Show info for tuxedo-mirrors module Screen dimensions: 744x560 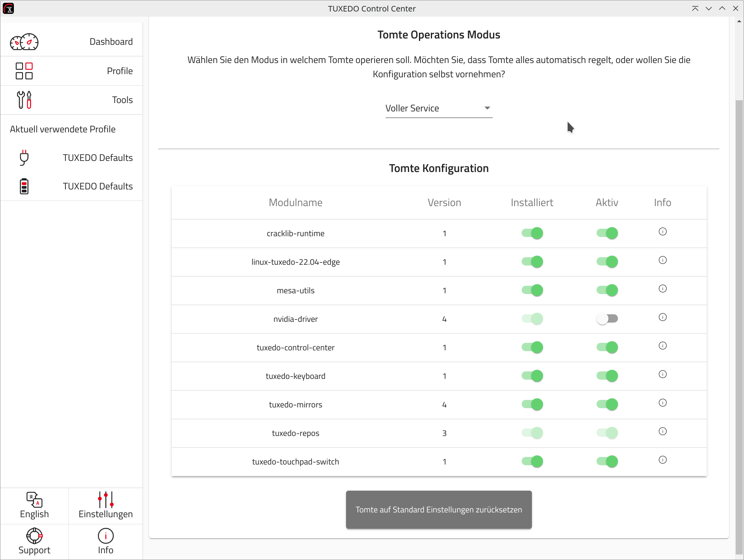coord(663,403)
